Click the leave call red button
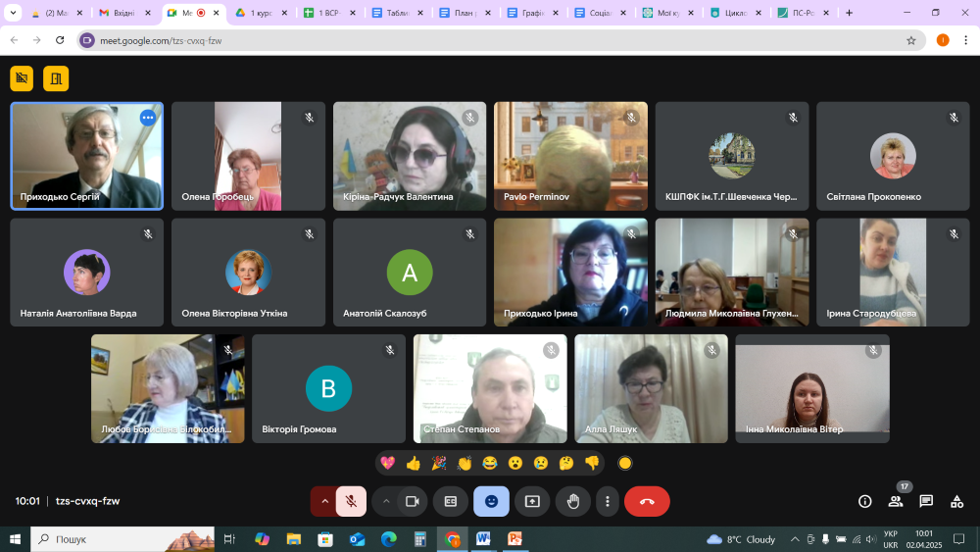The image size is (980, 552). pos(647,501)
